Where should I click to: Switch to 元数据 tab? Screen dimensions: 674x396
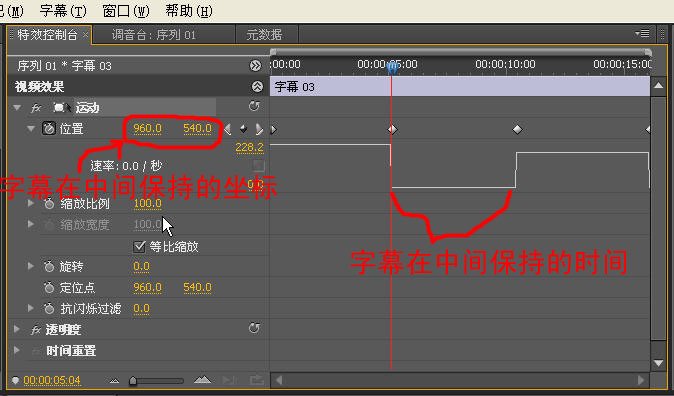point(264,35)
